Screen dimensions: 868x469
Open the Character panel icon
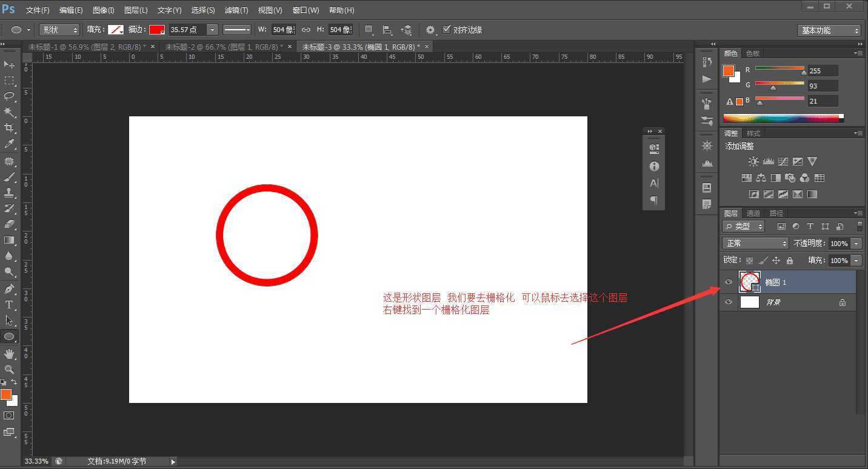tap(653, 183)
